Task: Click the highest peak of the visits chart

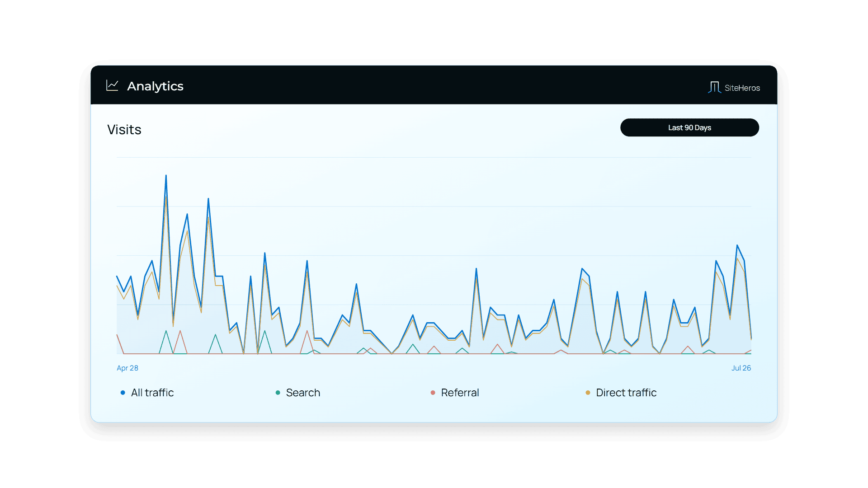Action: coord(166,175)
